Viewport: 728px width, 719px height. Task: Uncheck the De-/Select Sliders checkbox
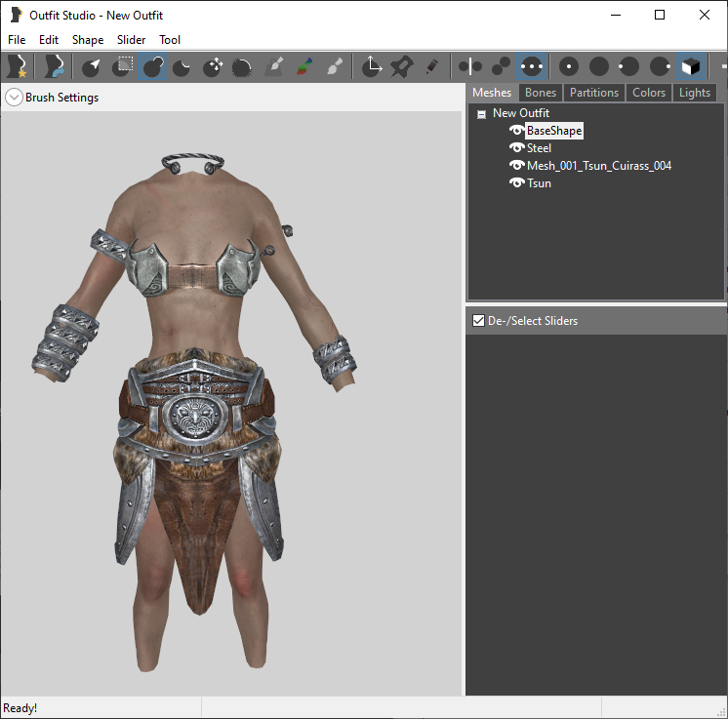click(478, 320)
